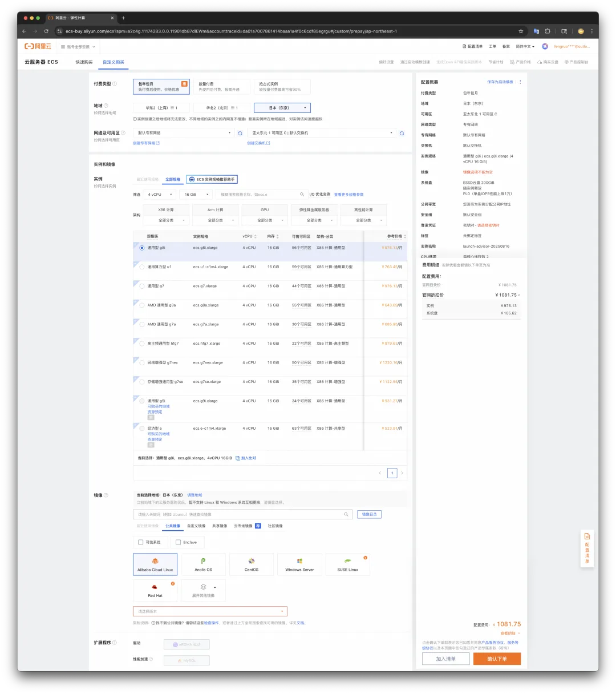This screenshot has width=616, height=694.
Task: Open browser extensions puzzle icon
Action: pyautogui.click(x=548, y=31)
